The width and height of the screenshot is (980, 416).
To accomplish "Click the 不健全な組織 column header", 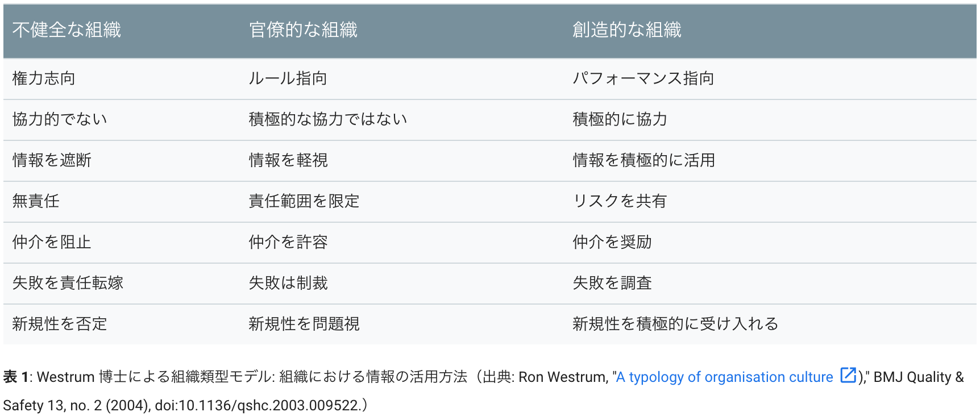I will pyautogui.click(x=122, y=30).
